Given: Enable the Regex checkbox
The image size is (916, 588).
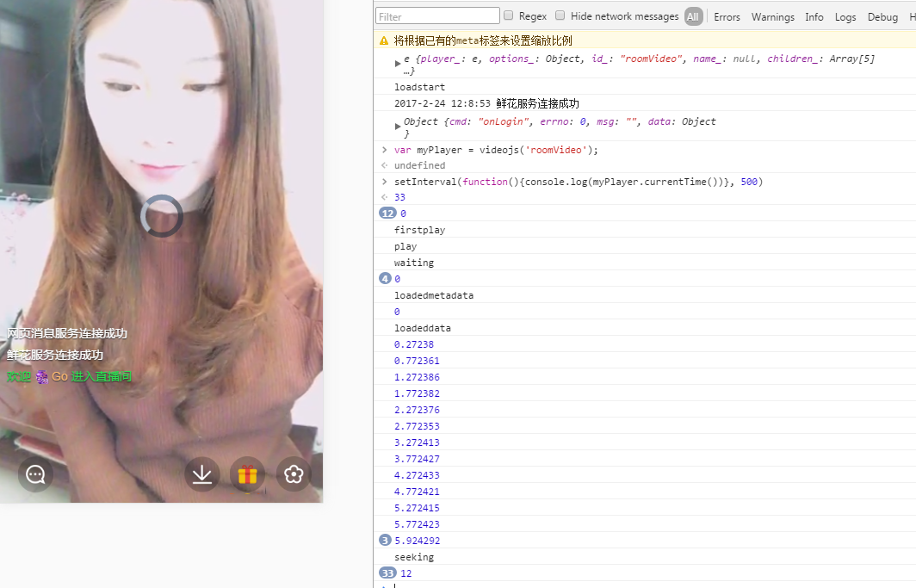Looking at the screenshot, I should 509,16.
